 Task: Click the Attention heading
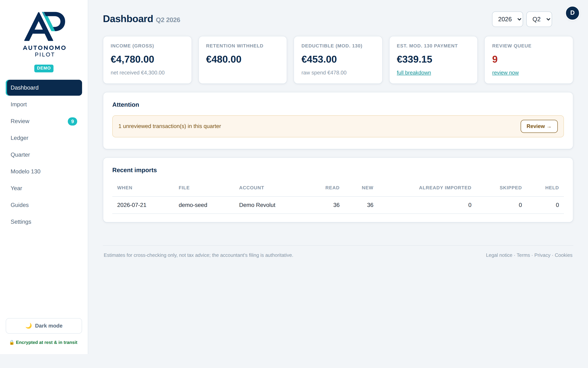[126, 105]
